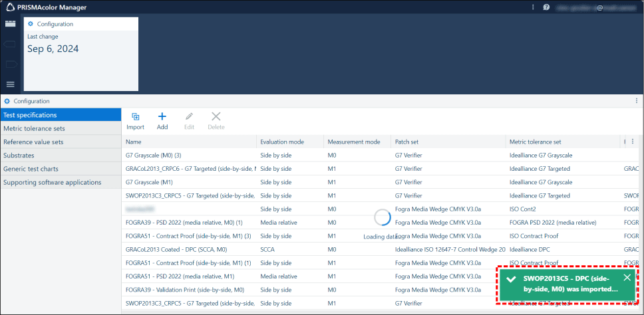
Task: Open the hamburger menu in left sidebar
Action: click(x=10, y=84)
